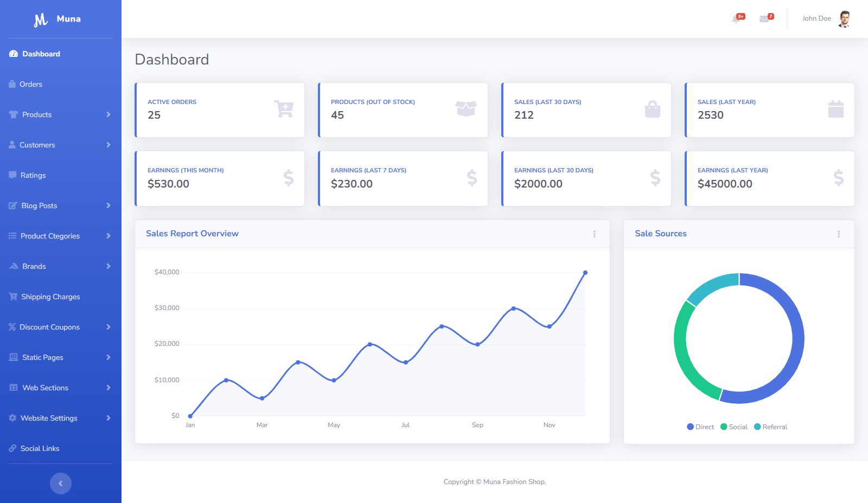Viewport: 868px width, 503px height.
Task: Click the Products shirt icon in sidebar
Action: click(x=14, y=114)
